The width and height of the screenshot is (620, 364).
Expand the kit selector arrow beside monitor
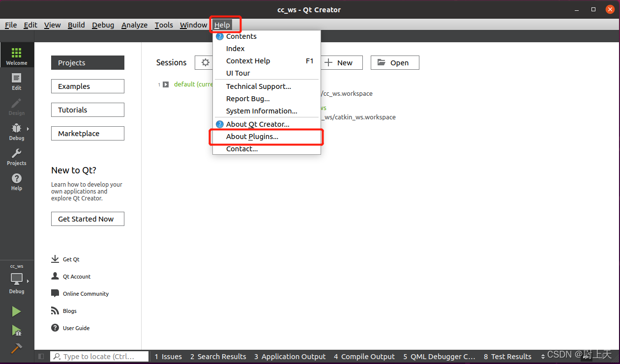28,281
